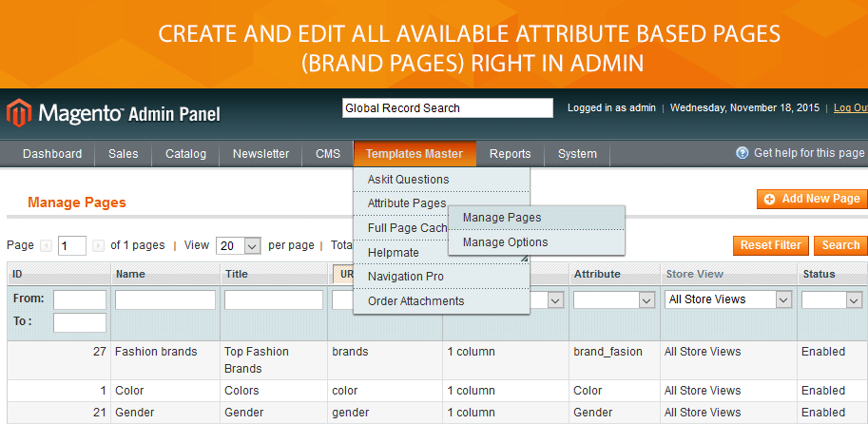This screenshot has width=868, height=424.
Task: Open the CMS menu
Action: tap(328, 154)
